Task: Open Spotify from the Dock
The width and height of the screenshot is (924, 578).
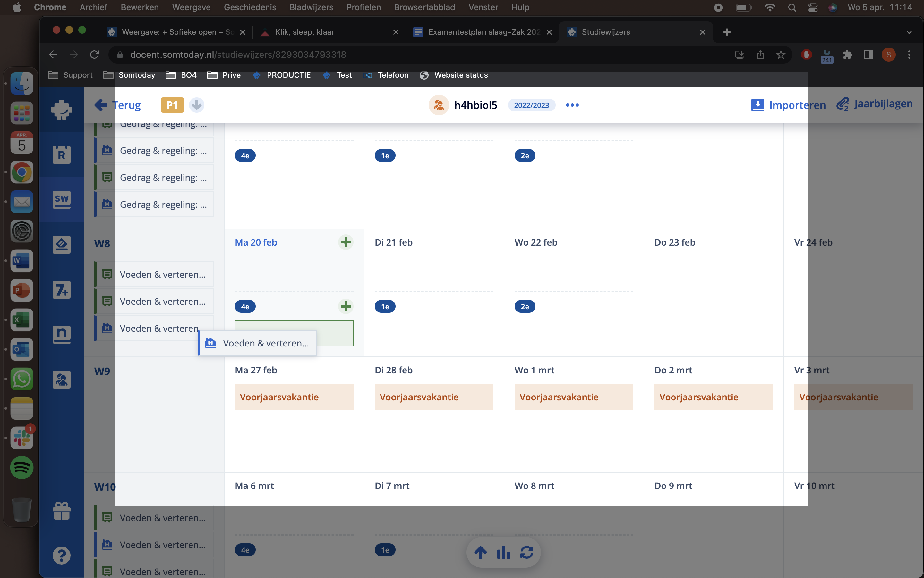Action: point(21,467)
